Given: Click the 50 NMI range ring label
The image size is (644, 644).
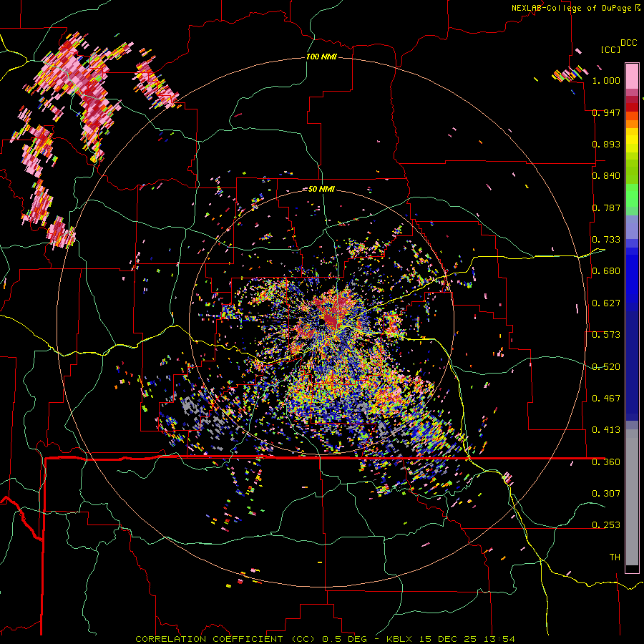Looking at the screenshot, I should [x=321, y=189].
